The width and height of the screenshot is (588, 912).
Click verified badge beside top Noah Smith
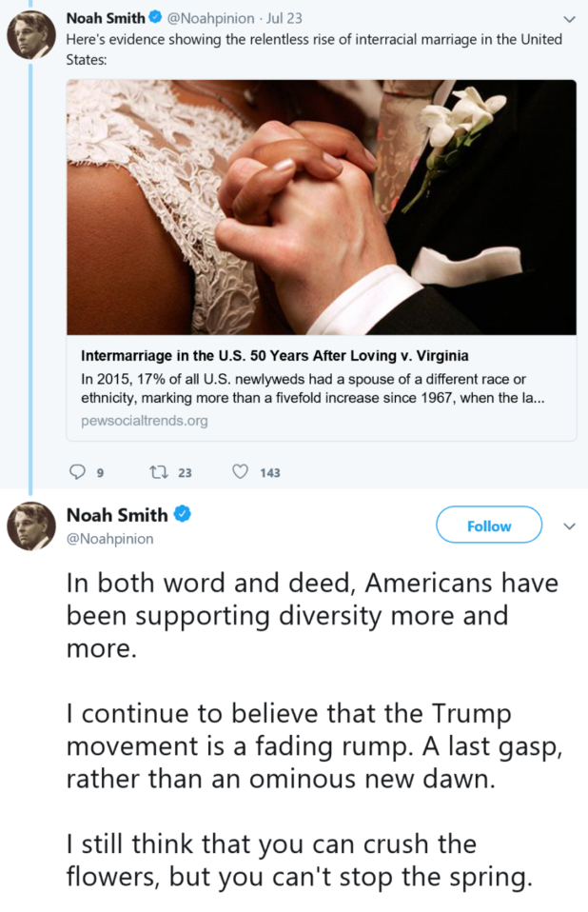(156, 18)
